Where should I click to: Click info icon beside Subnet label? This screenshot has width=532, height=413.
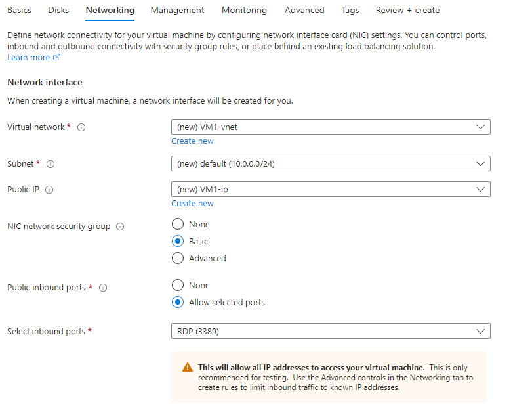(x=51, y=164)
